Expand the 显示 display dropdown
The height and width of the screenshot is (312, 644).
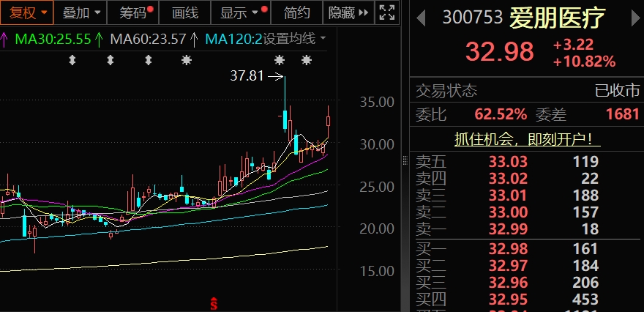(239, 12)
